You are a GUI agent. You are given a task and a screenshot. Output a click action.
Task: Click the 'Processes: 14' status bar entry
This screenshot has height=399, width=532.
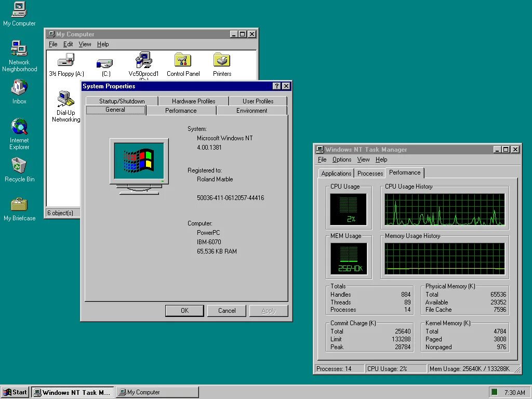pyautogui.click(x=339, y=369)
